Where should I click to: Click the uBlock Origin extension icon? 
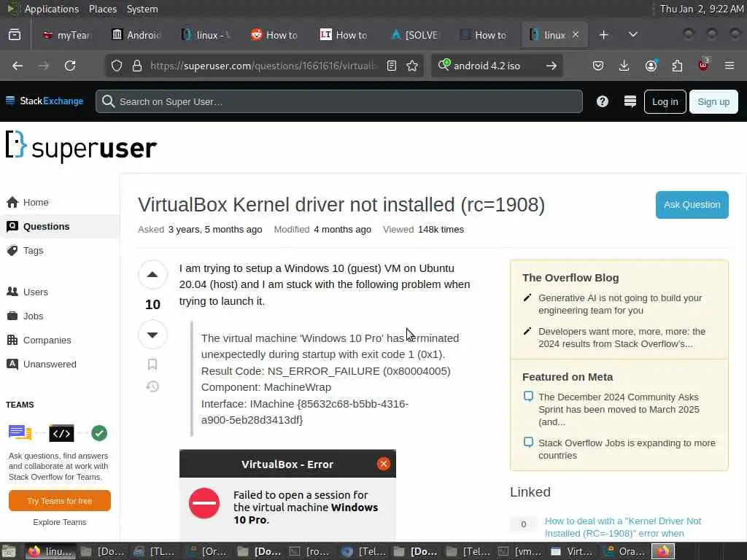pyautogui.click(x=703, y=65)
